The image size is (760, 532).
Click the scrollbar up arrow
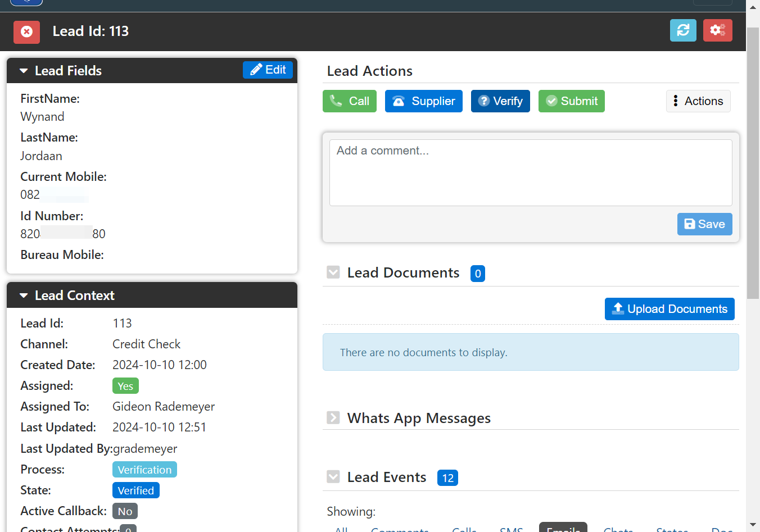(753, 7)
